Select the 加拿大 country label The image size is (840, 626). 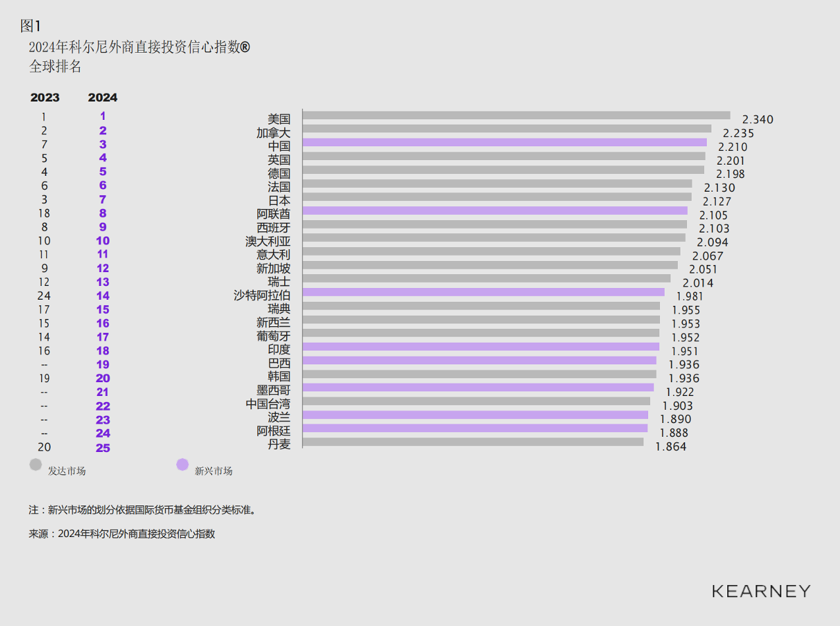pos(274,133)
